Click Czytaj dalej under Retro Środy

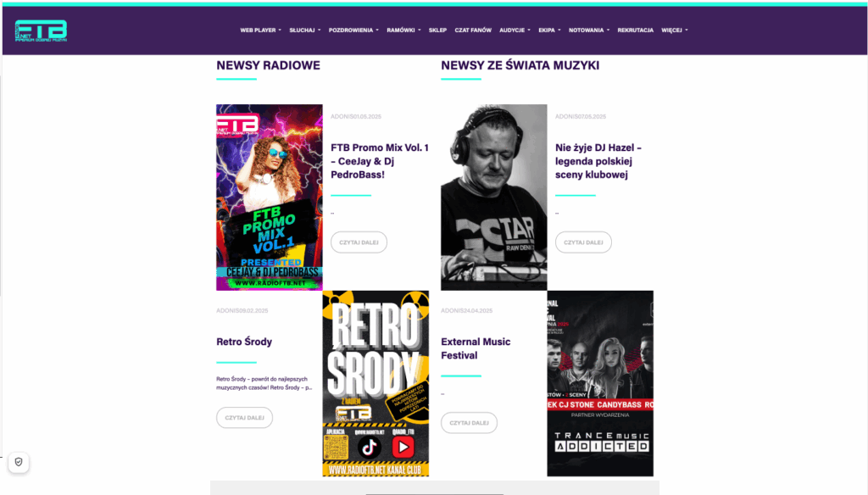click(244, 418)
